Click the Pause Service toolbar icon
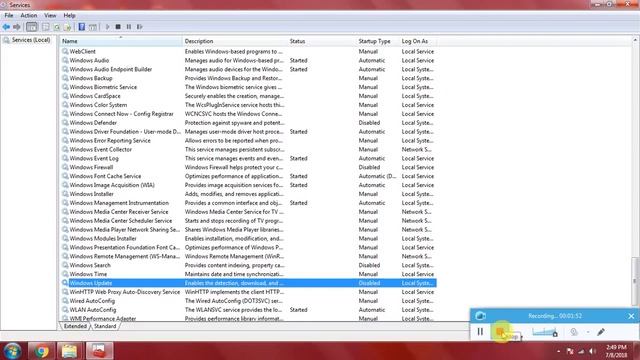 coord(129,27)
